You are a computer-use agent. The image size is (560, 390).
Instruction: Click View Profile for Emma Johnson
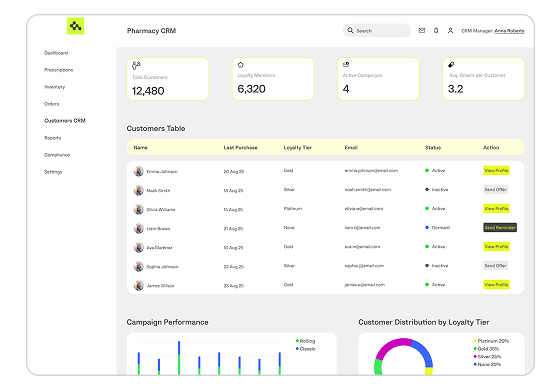[x=496, y=171]
